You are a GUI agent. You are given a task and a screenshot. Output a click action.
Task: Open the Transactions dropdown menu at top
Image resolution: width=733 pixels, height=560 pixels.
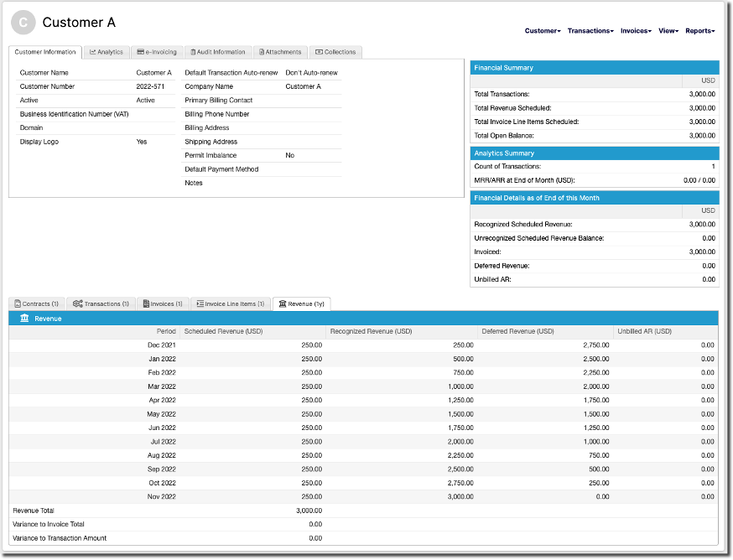tap(590, 31)
